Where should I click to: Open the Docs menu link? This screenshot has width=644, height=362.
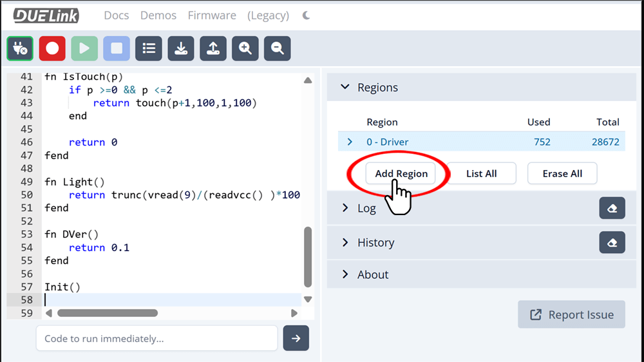tap(117, 15)
